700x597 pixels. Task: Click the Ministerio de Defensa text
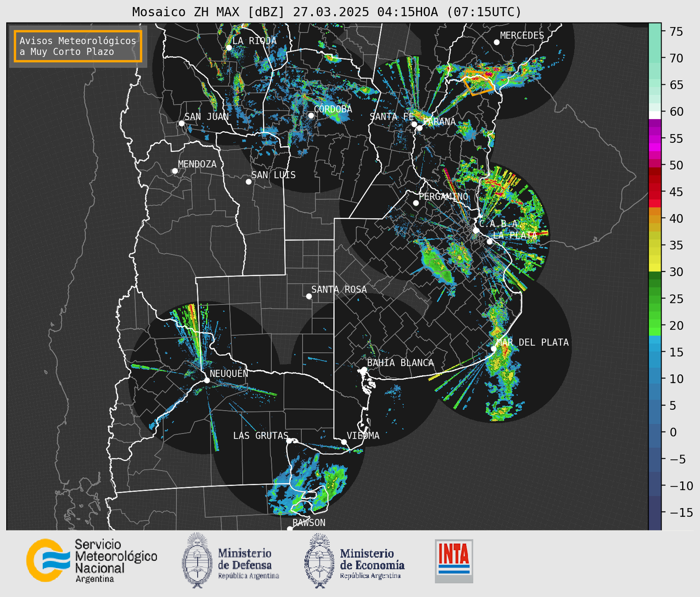click(248, 563)
